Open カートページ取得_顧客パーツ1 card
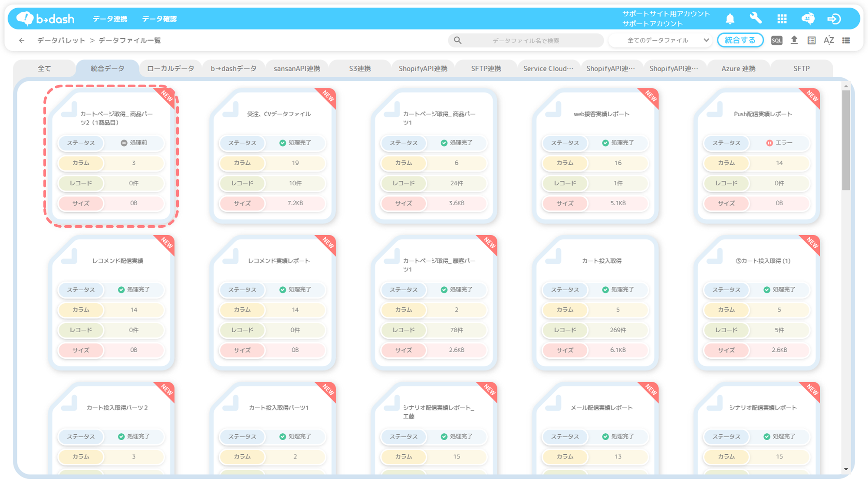Screen dimensions: 868x488 [434, 303]
